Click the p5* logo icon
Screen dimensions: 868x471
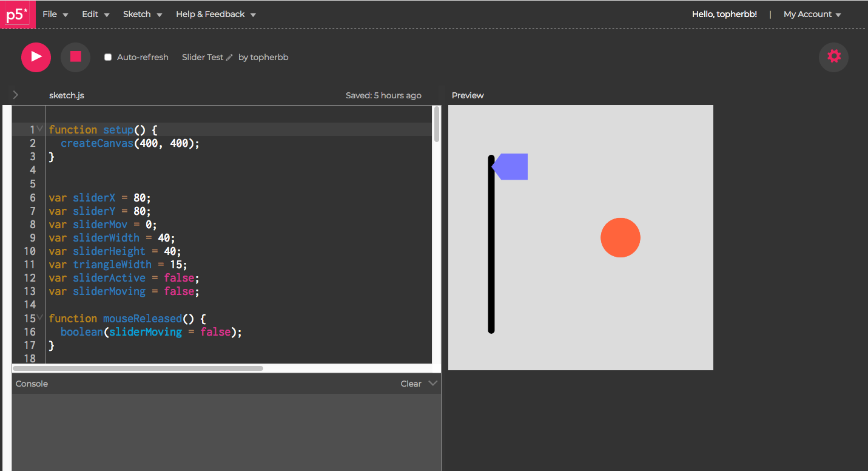(18, 14)
